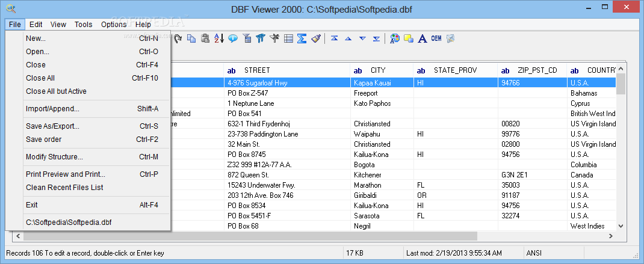Click the faded last toolbar icon
Viewport: 644px width, 264px height.
point(451,38)
